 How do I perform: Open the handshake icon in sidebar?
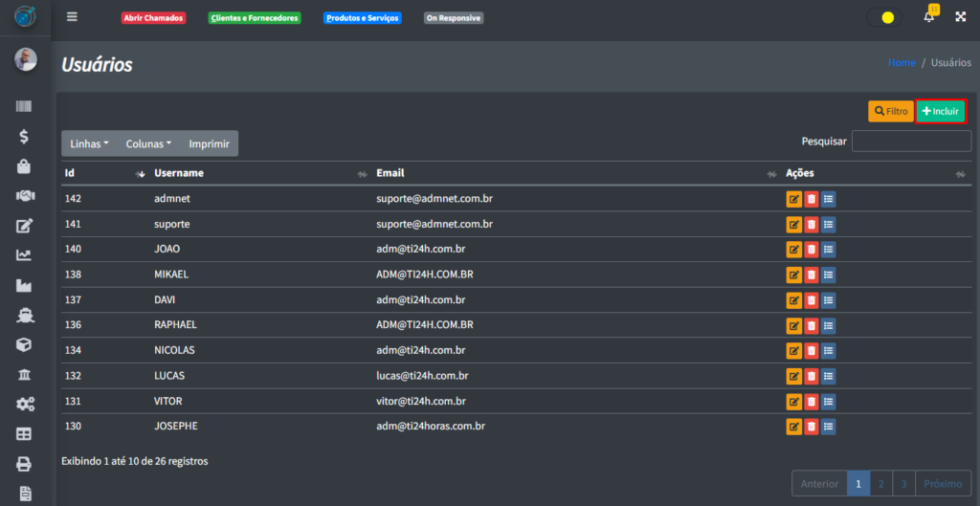point(24,196)
